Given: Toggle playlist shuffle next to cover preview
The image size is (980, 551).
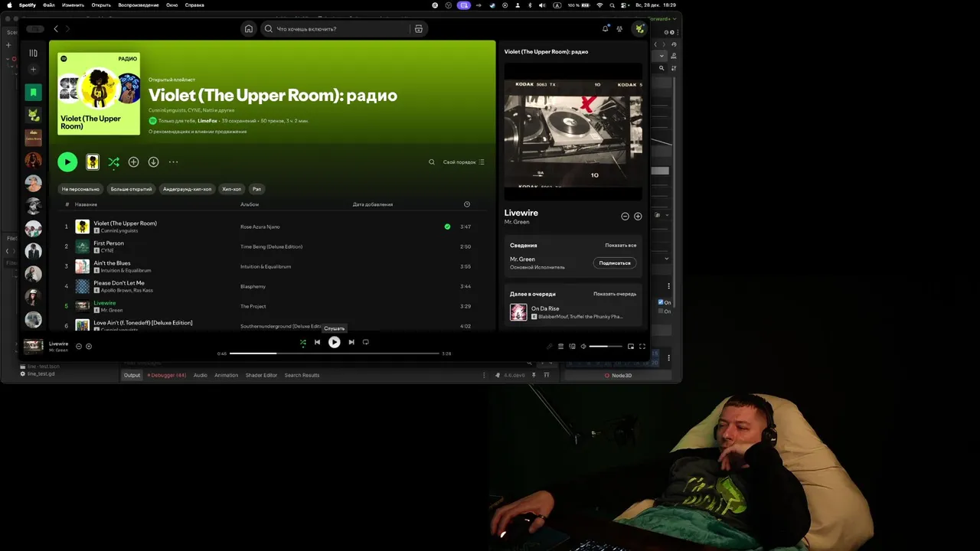Looking at the screenshot, I should tap(113, 162).
